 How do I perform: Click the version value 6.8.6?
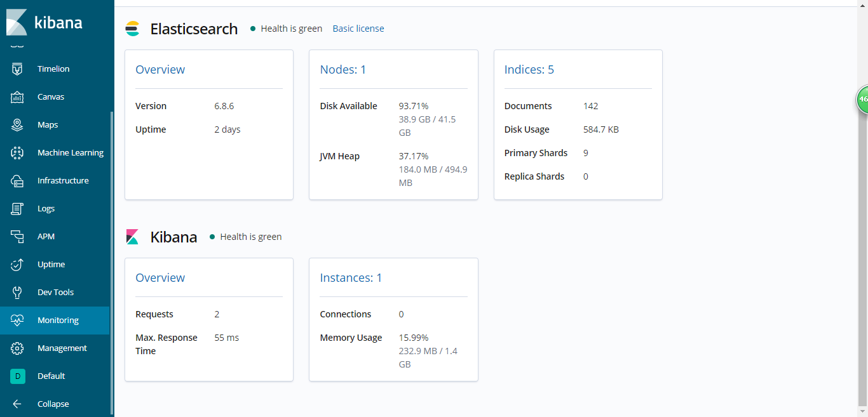pos(224,106)
